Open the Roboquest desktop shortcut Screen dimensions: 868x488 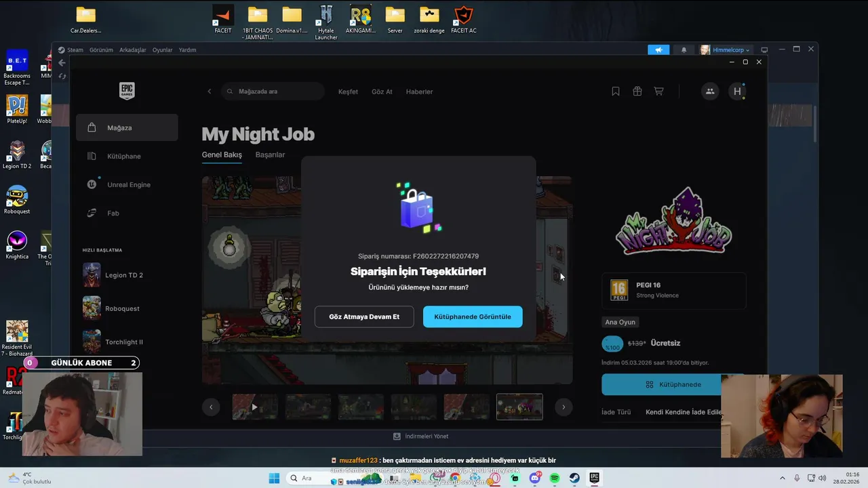[17, 201]
